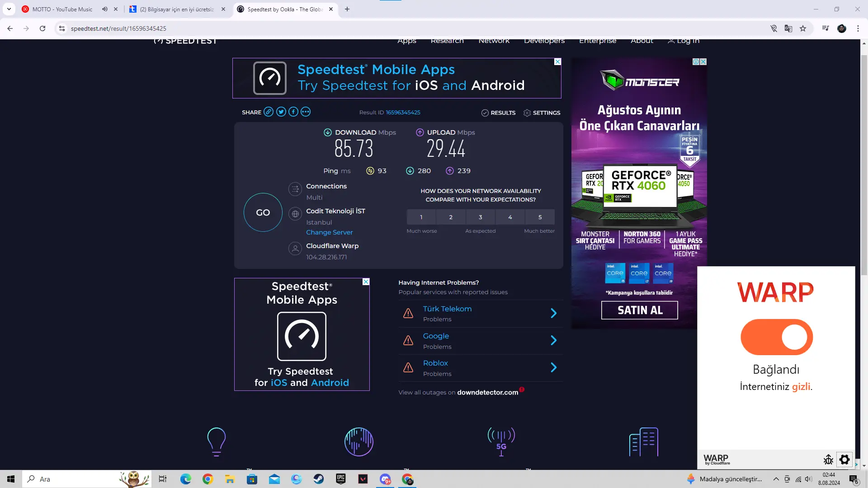Viewport: 868px width, 488px height.
Task: Copy the result link share icon
Action: coord(269,112)
